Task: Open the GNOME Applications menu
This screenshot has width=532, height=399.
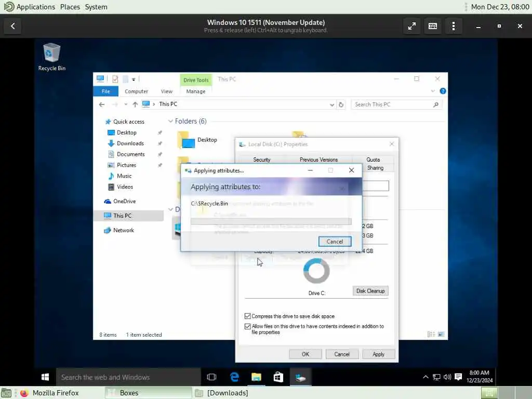Action: tap(29, 7)
